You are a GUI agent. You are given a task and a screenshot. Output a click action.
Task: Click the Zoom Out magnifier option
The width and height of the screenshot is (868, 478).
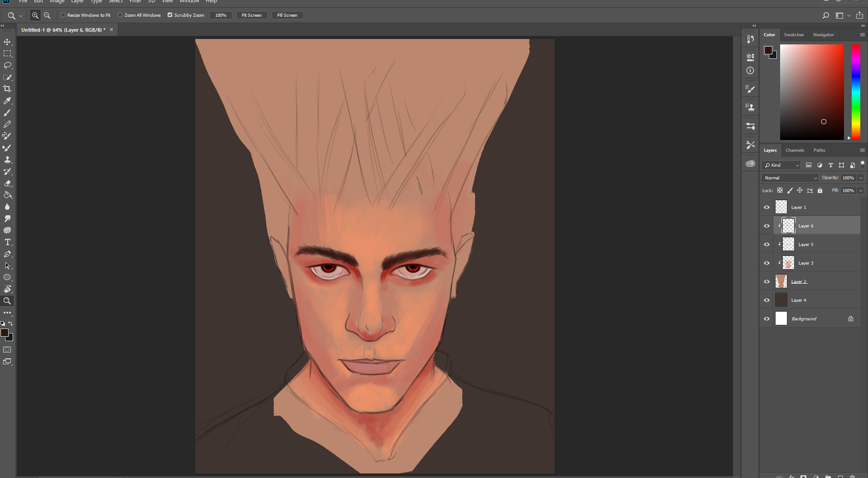[47, 15]
